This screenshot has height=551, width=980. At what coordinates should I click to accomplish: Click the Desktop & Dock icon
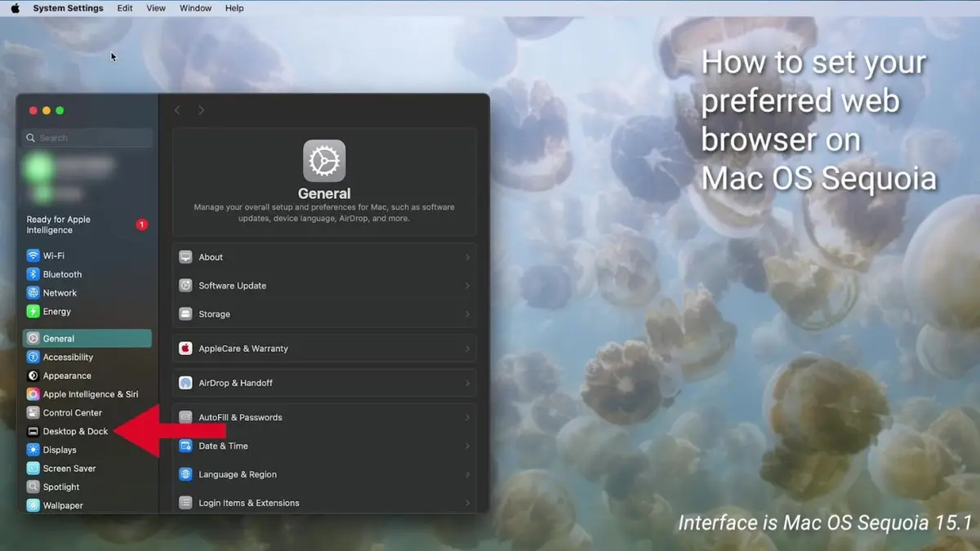coord(33,431)
